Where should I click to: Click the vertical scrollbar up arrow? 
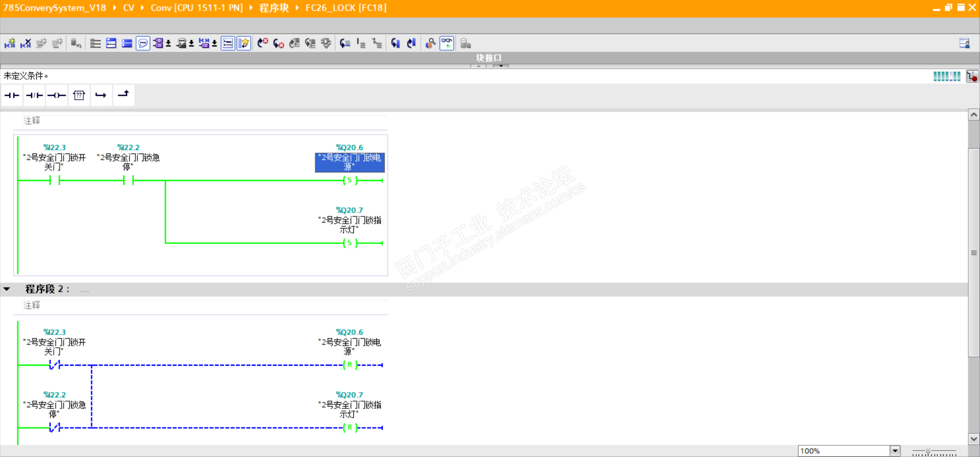pos(974,115)
